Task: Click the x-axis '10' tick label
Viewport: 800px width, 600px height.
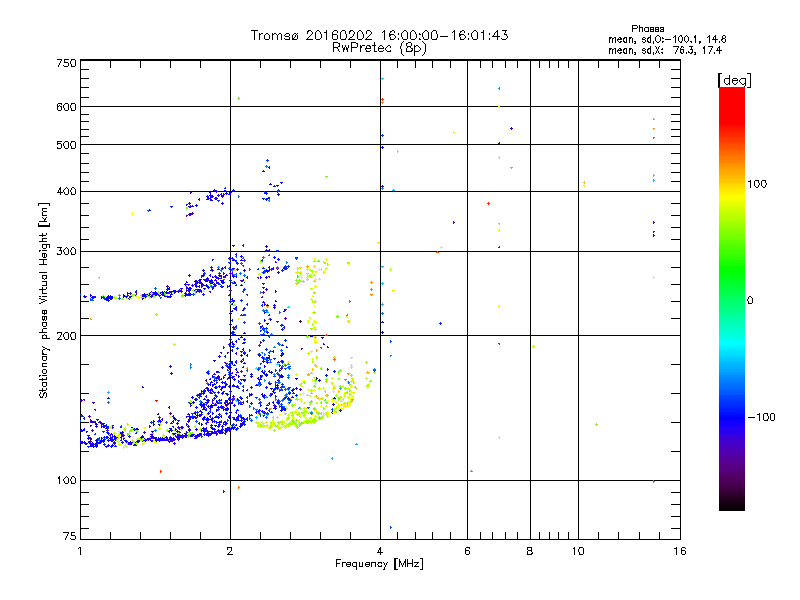Action: click(578, 551)
